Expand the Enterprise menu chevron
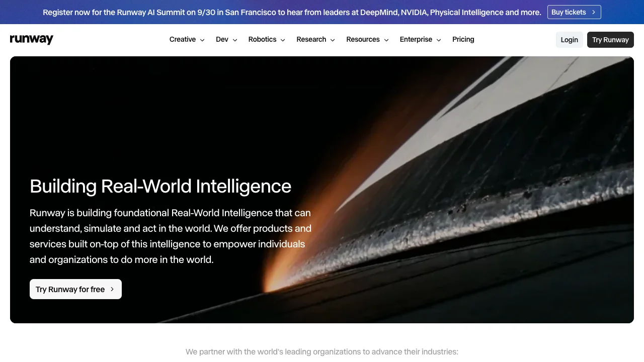The image size is (644, 362). 439,40
